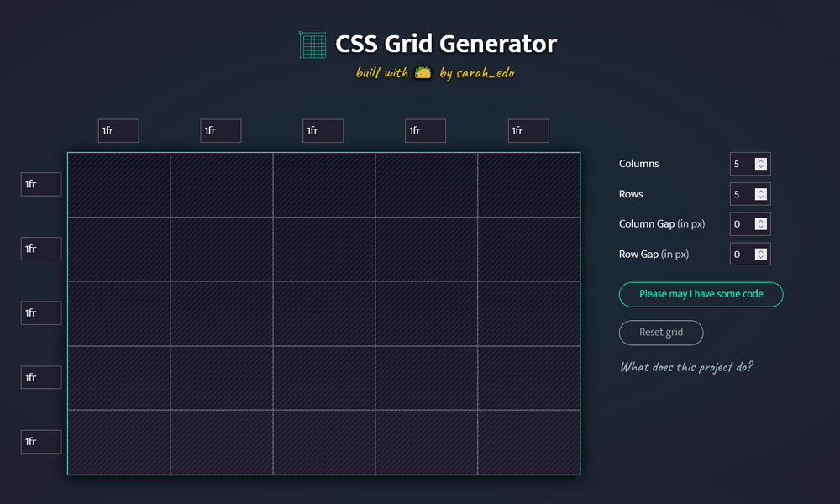Edit the last column's 1fr input
Image resolution: width=840 pixels, height=504 pixels.
(x=528, y=130)
